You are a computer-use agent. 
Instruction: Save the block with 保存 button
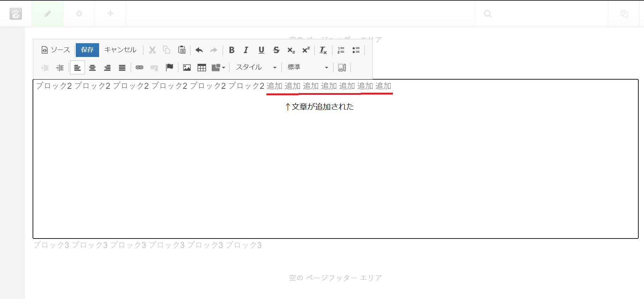coord(87,50)
